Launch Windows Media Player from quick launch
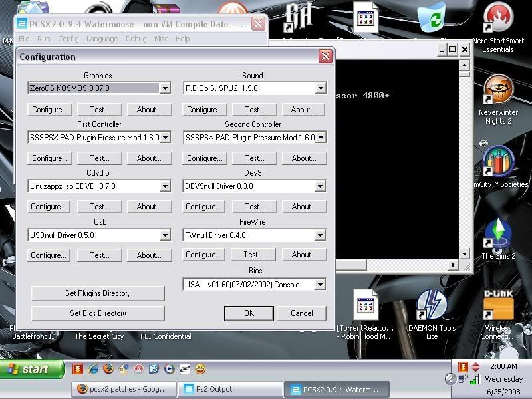 coord(169,369)
